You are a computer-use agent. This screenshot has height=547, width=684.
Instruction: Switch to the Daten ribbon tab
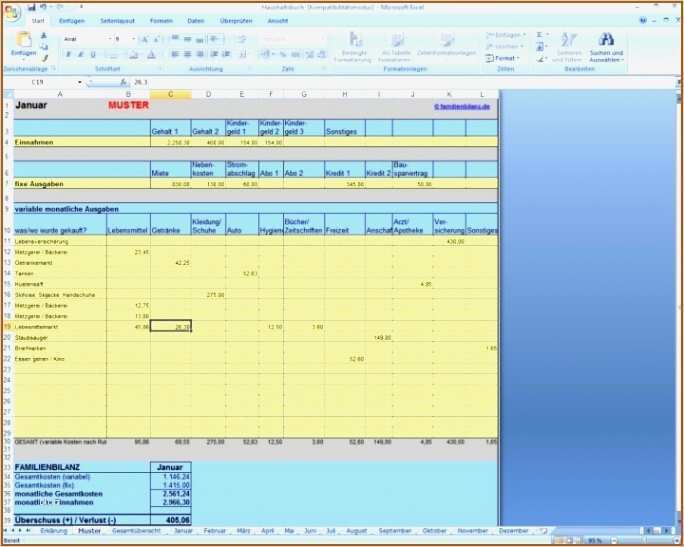(x=196, y=21)
